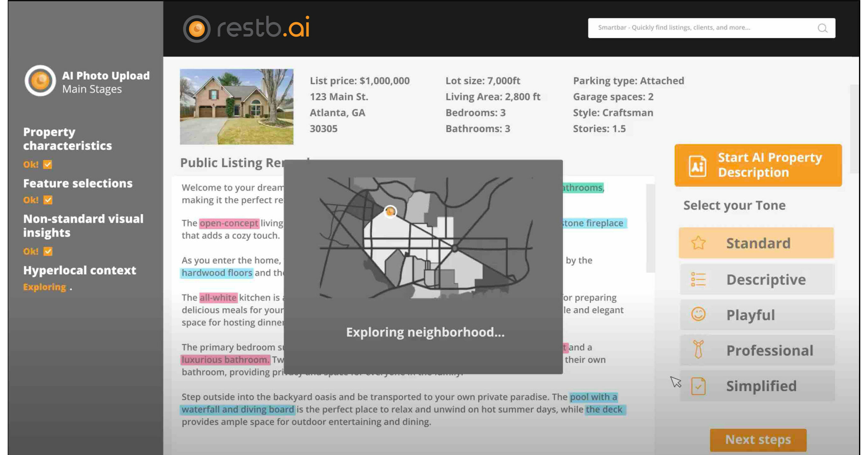This screenshot has width=868, height=455.
Task: Click the Next steps button
Action: tap(758, 440)
